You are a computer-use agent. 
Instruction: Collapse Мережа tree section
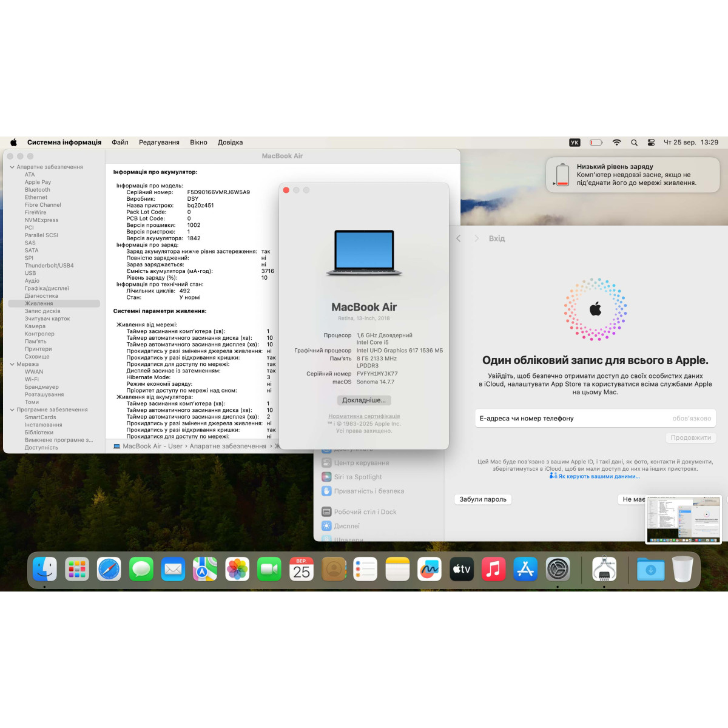(12, 364)
